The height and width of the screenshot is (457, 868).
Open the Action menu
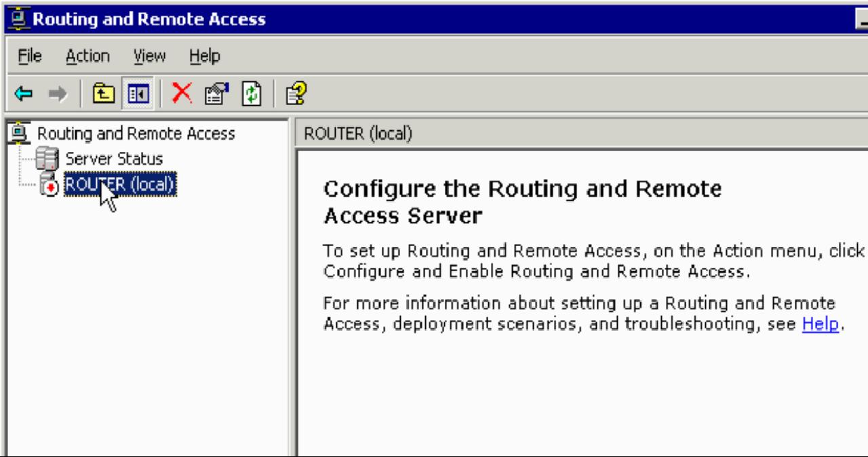pyautogui.click(x=87, y=56)
